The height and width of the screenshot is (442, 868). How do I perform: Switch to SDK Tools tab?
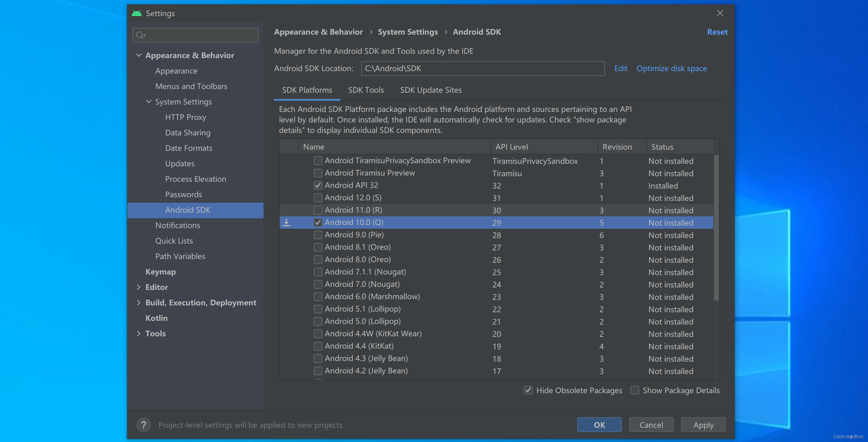(x=366, y=90)
